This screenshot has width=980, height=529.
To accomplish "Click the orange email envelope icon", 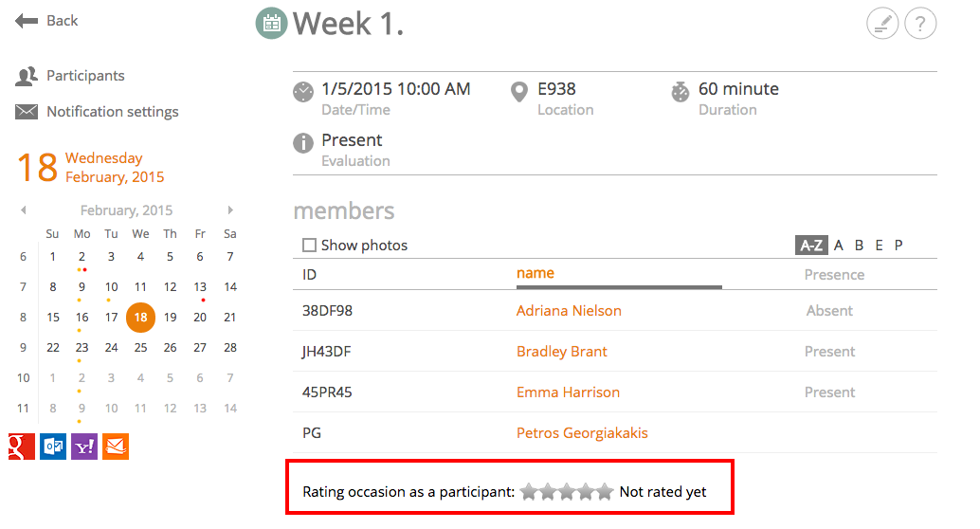I will [116, 447].
